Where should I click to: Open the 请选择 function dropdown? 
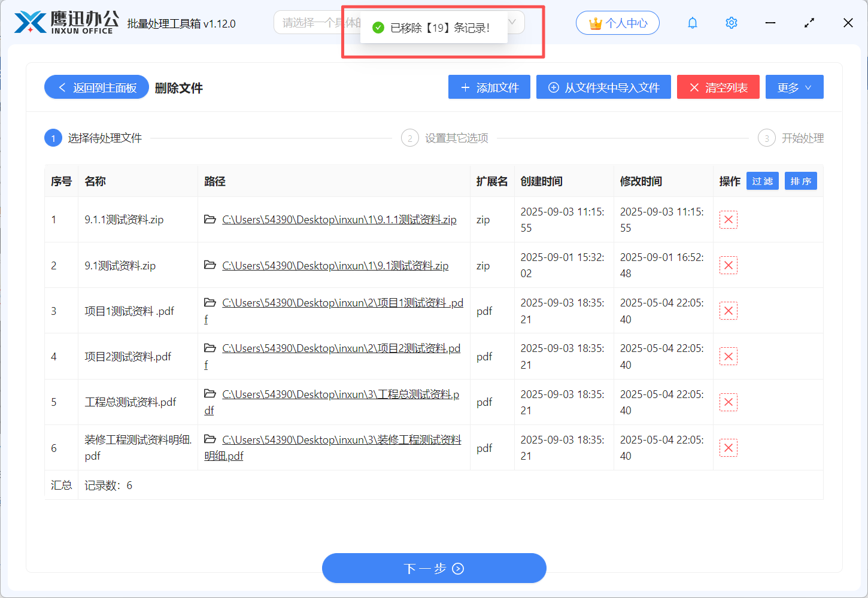point(399,23)
